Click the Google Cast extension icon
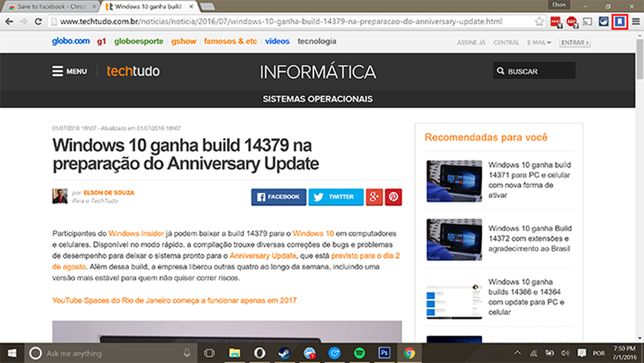The image size is (644, 363). point(588,22)
